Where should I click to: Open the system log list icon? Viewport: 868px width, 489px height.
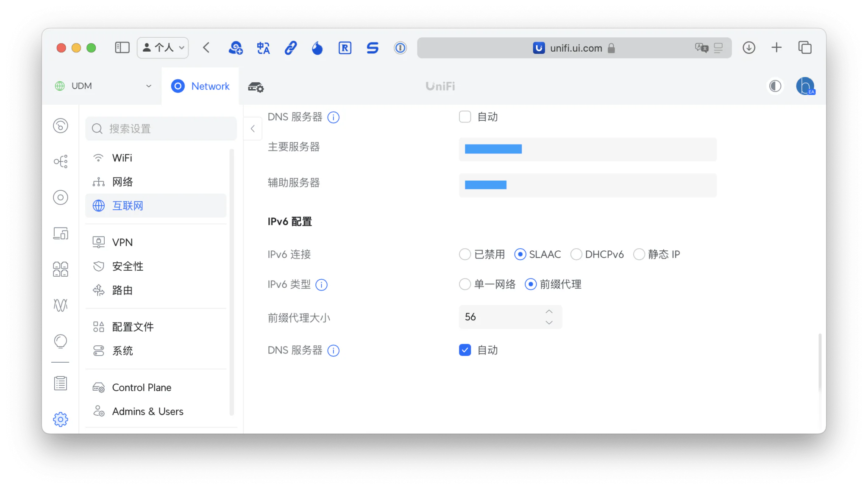pyautogui.click(x=61, y=383)
